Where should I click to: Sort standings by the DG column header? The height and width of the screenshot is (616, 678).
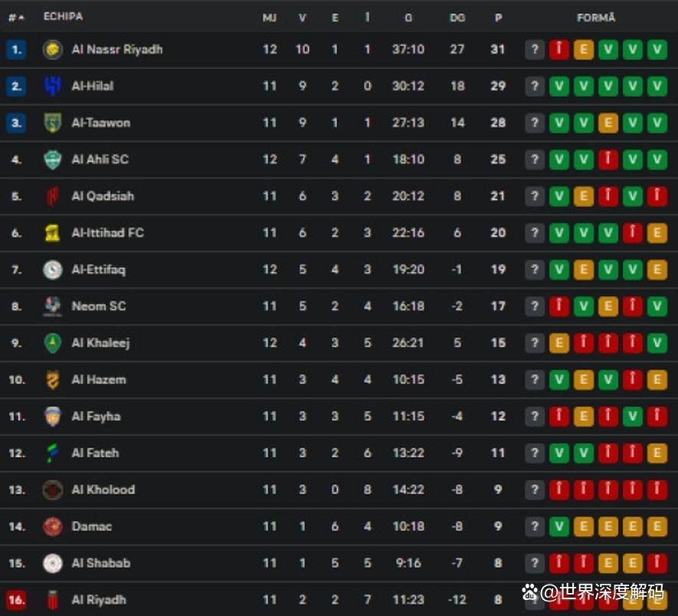457,18
